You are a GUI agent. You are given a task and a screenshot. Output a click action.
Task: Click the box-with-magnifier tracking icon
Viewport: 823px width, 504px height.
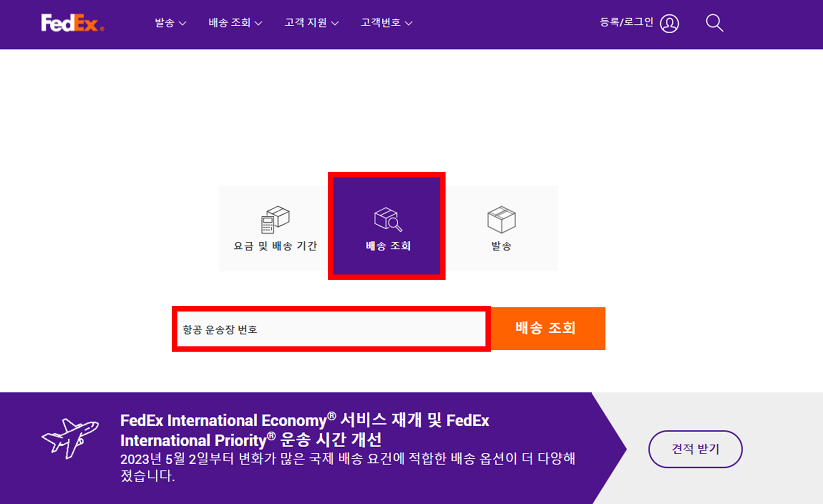[x=387, y=220]
